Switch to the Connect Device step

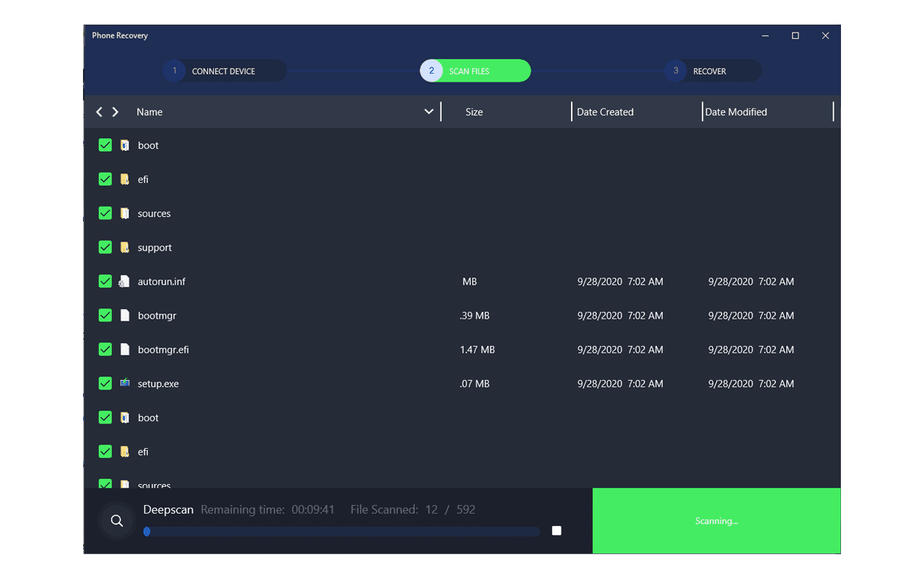pos(224,70)
